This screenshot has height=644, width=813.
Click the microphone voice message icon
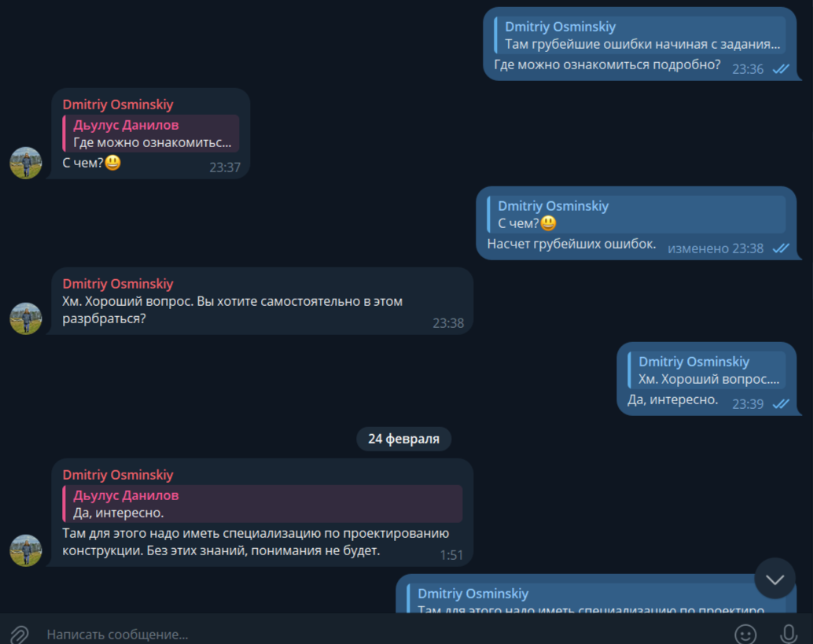point(789,634)
